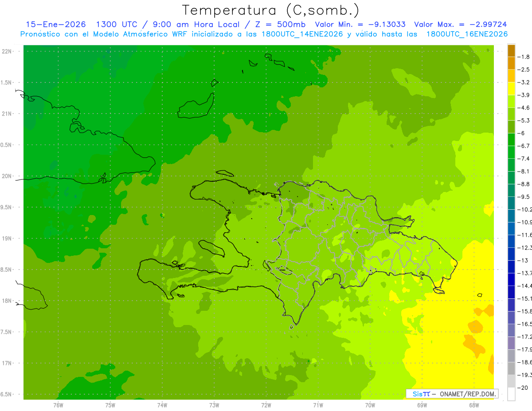Click the '-13' color scale value
The height and width of the screenshot is (411, 532).
523,260
